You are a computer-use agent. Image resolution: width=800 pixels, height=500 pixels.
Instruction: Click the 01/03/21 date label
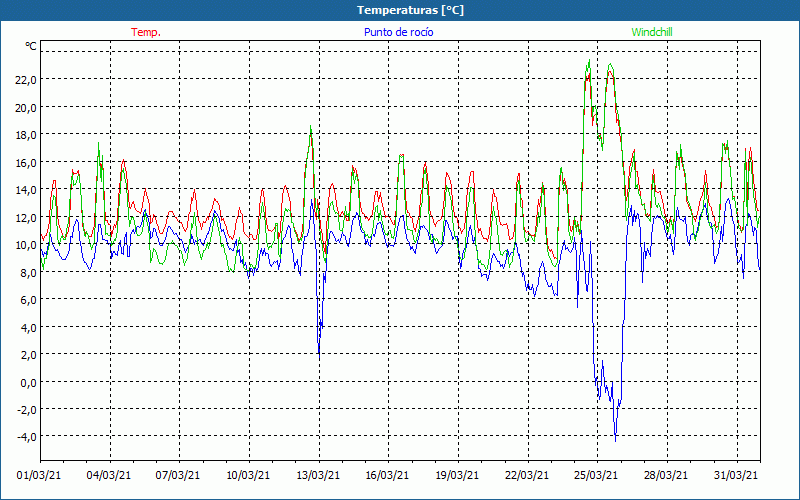coord(39,475)
